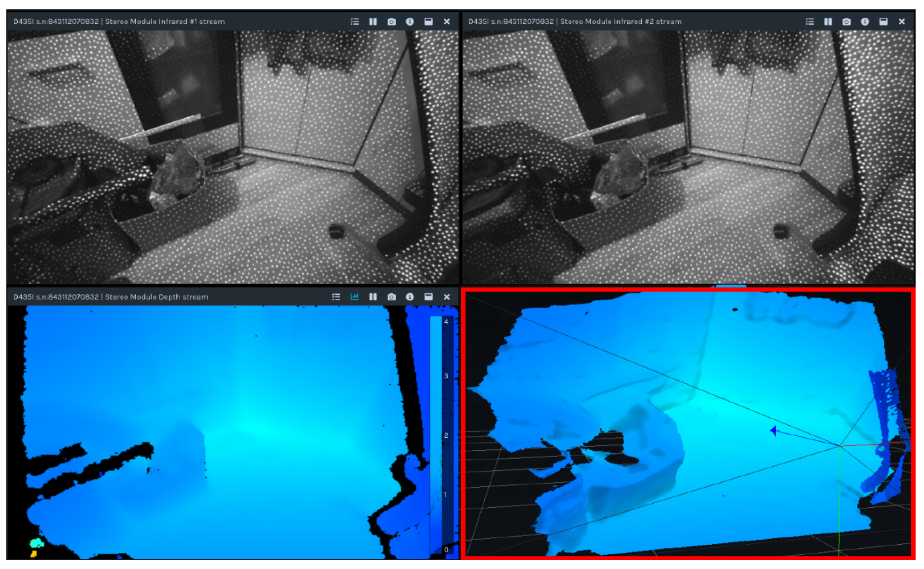Toggle metadata overlay on Depth stream

[336, 297]
